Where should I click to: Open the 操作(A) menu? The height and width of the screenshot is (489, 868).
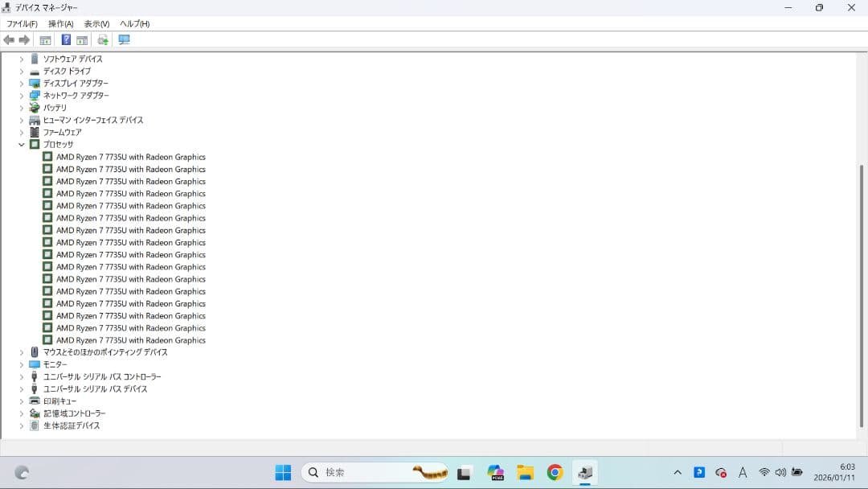coord(60,24)
